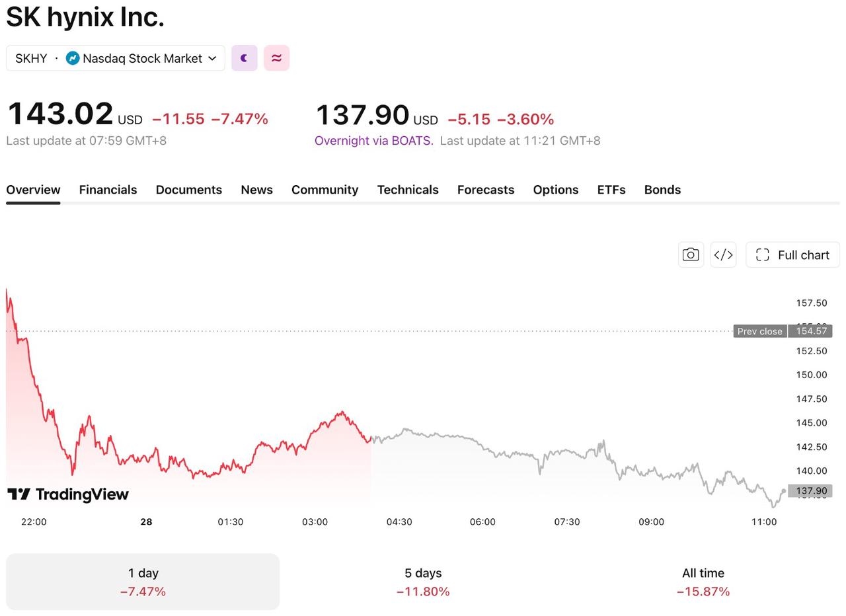Click the purple overnight moon icon
The width and height of the screenshot is (846, 616).
[244, 58]
